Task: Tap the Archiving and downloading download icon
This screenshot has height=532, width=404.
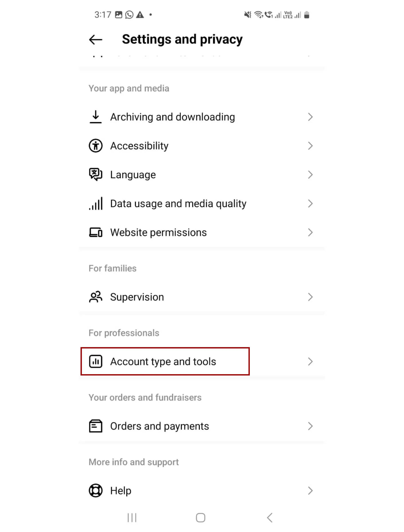Action: 96,117
